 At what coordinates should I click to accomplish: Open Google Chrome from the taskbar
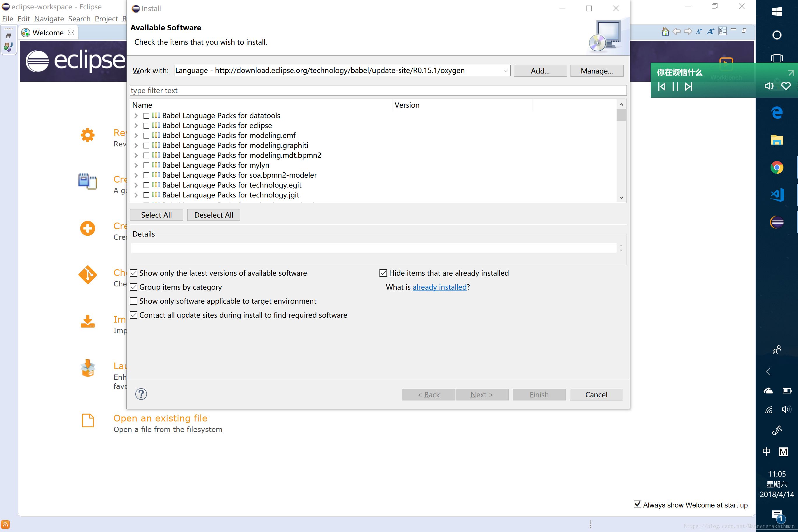tap(777, 167)
